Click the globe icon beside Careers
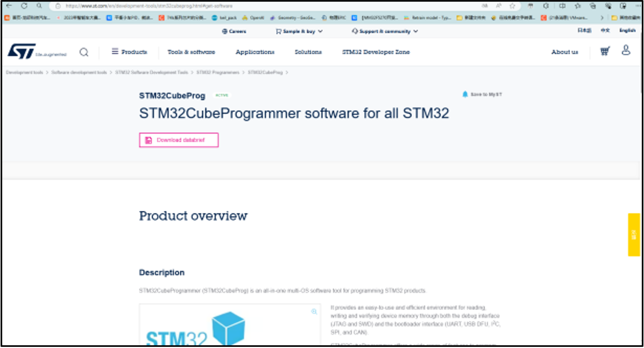Screen dimensions: 644x348 (x=225, y=31)
